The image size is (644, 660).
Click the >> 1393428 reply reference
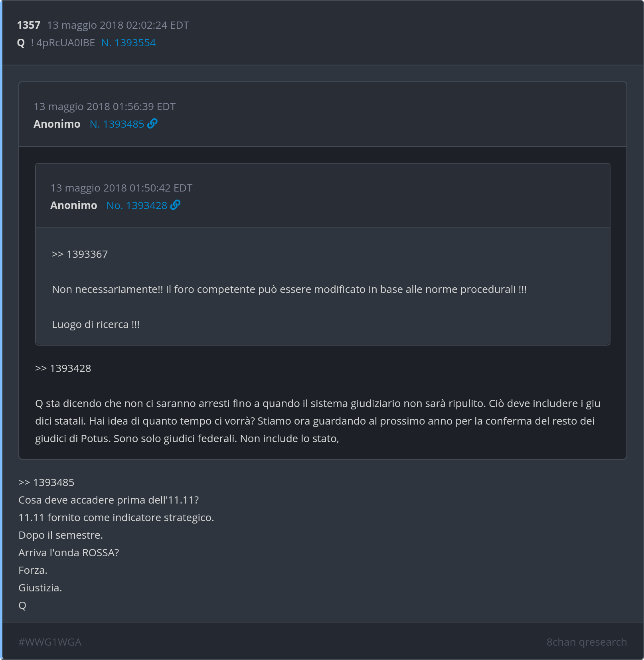(63, 368)
